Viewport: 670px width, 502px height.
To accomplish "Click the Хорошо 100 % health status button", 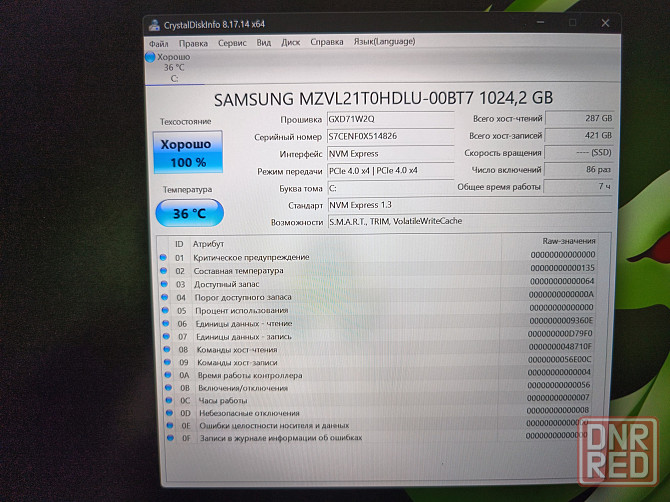I will (188, 153).
